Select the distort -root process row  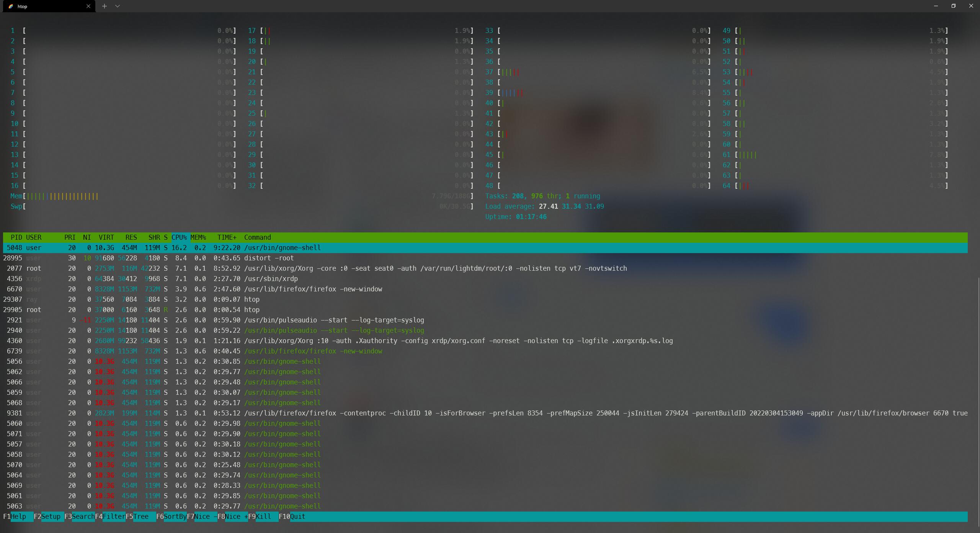269,258
